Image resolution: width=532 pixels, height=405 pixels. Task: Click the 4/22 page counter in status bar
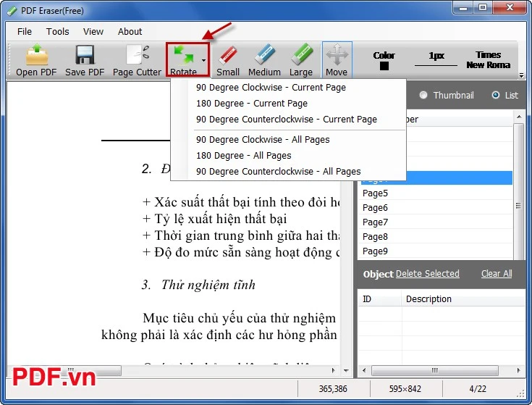click(478, 389)
